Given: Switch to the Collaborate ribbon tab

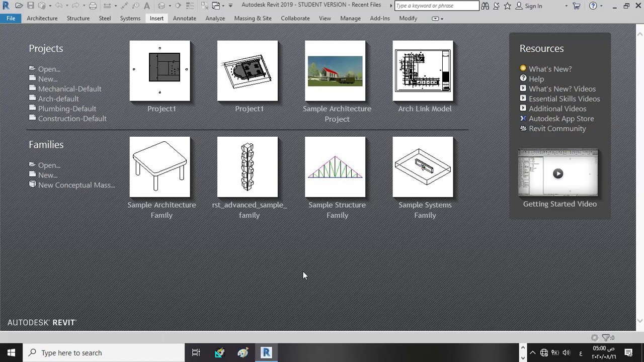Looking at the screenshot, I should [295, 18].
